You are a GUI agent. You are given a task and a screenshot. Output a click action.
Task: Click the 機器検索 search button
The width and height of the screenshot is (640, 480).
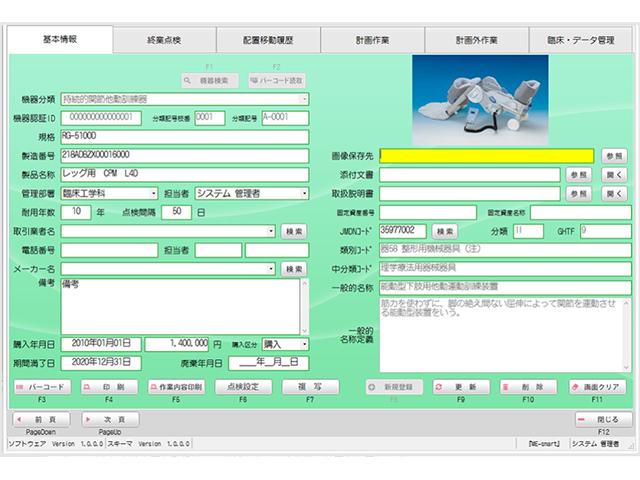[x=210, y=80]
